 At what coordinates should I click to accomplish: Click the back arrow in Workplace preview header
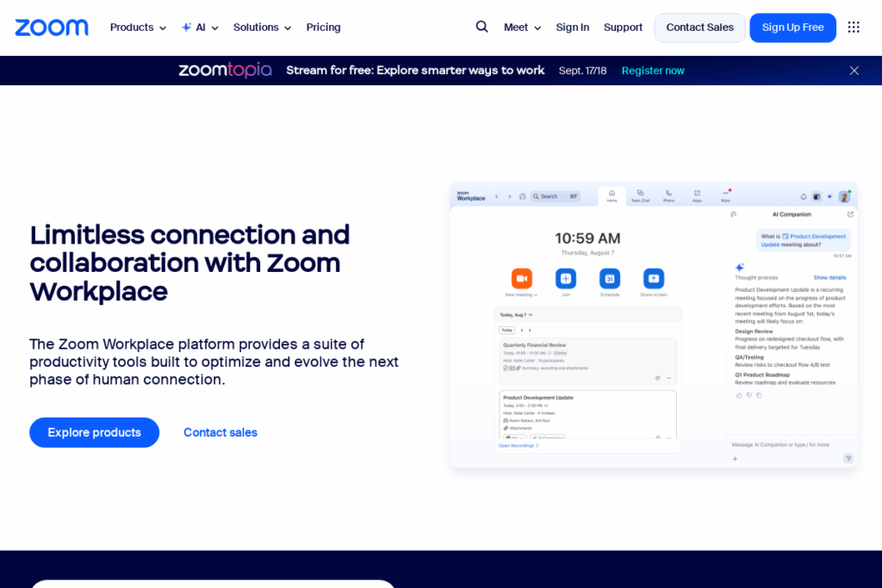pyautogui.click(x=496, y=197)
